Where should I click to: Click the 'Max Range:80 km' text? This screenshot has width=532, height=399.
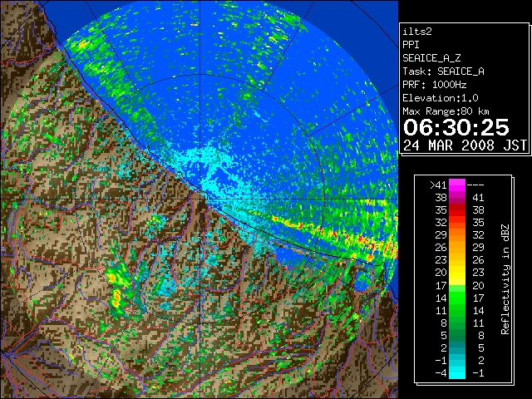[x=446, y=111]
